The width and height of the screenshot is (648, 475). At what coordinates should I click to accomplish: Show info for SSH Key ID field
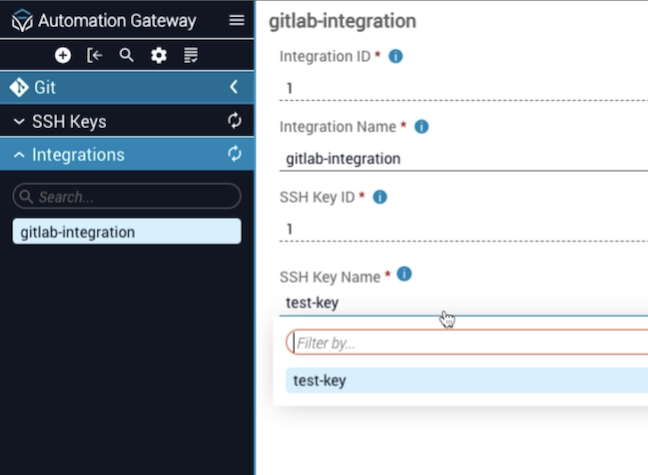coord(379,197)
